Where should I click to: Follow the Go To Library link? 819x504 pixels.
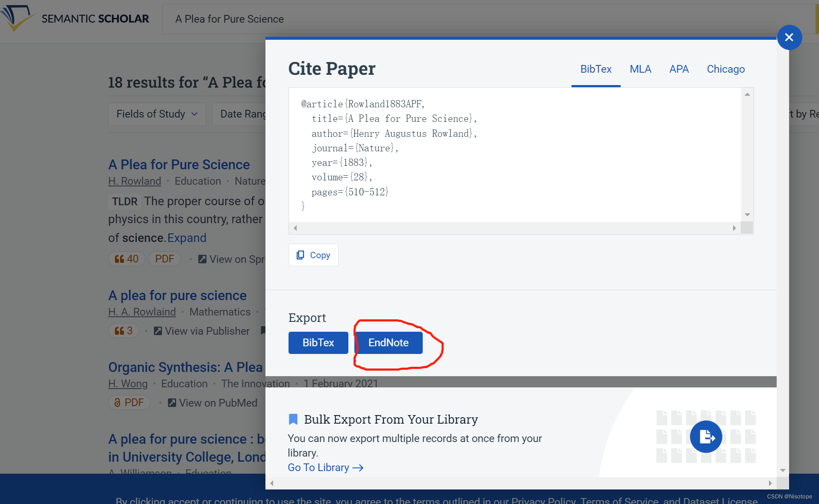326,468
